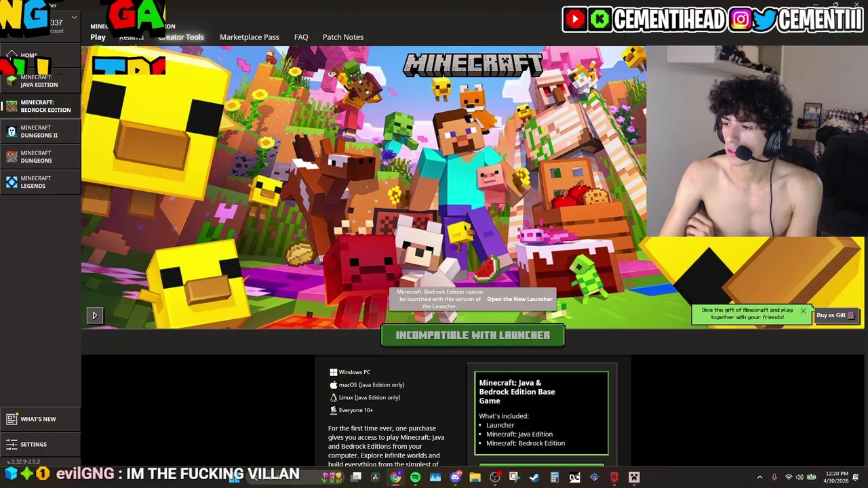Open launcher Settings in the sidebar

[x=41, y=444]
